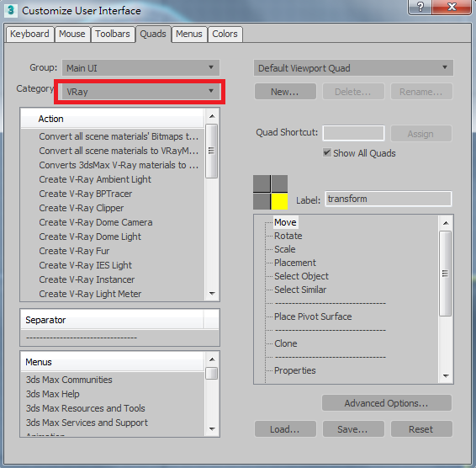Select Move in the quad menu tree

click(285, 222)
